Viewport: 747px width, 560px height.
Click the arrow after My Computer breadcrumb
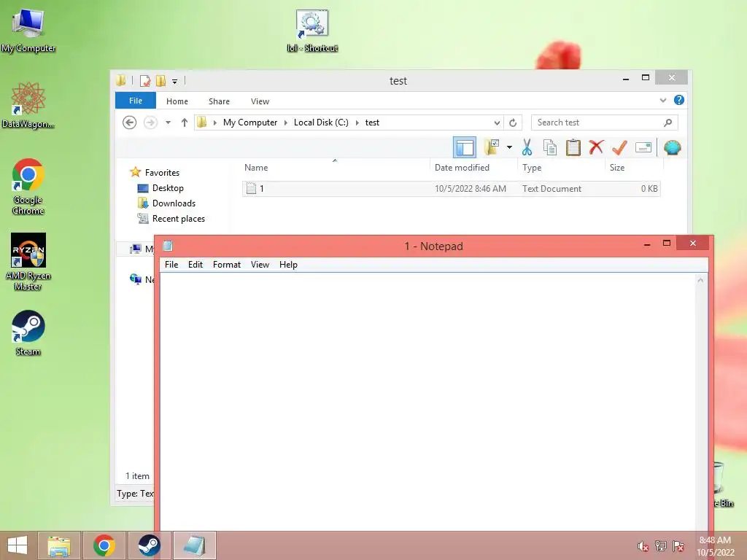(286, 122)
